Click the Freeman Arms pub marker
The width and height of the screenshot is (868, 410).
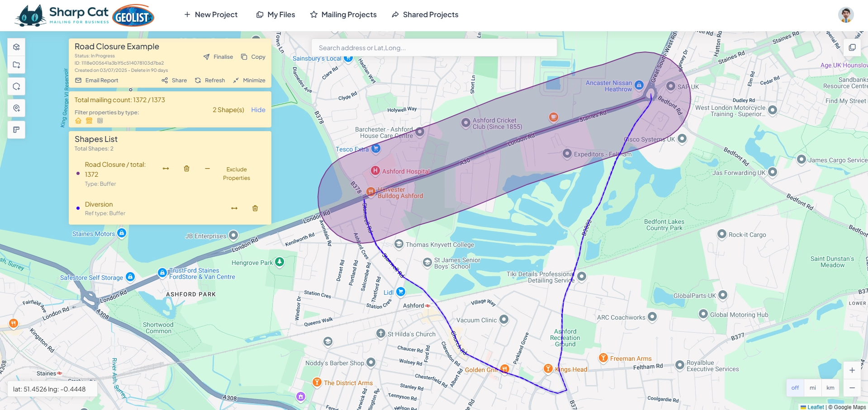tap(603, 358)
